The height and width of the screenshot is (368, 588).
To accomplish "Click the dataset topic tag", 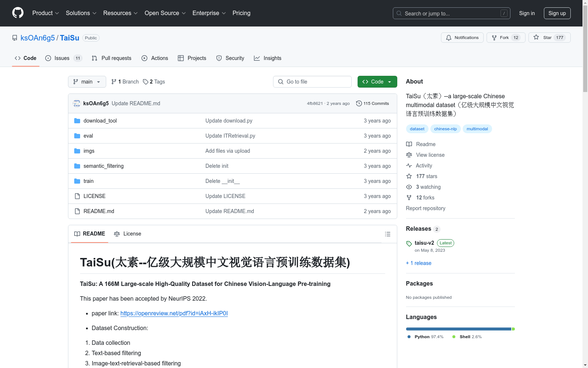I will pos(417,129).
